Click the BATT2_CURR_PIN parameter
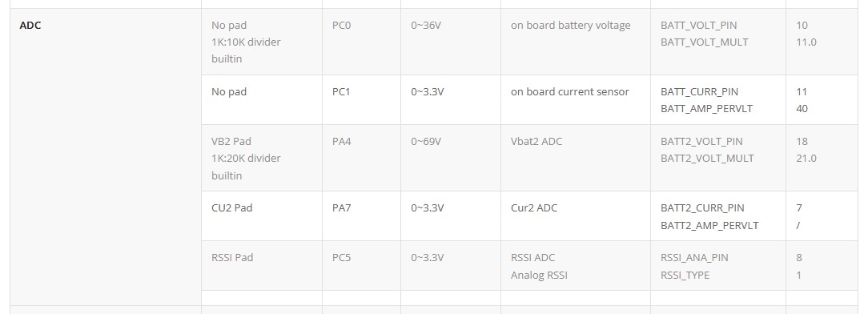 tap(702, 208)
